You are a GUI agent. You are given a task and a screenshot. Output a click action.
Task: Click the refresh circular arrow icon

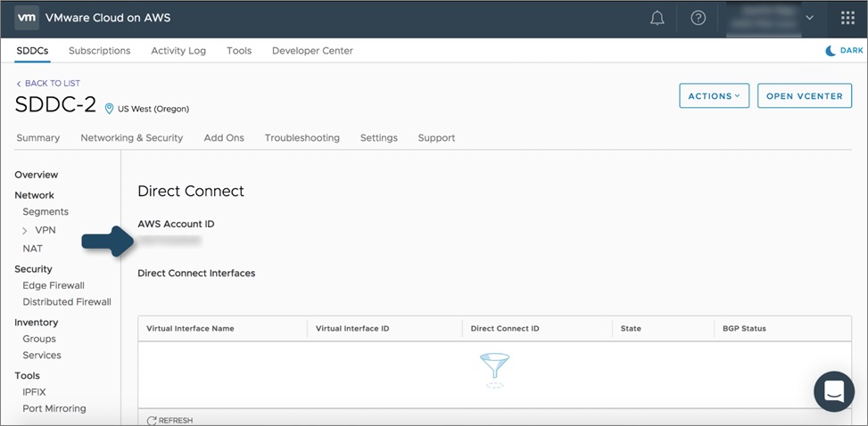click(x=152, y=421)
